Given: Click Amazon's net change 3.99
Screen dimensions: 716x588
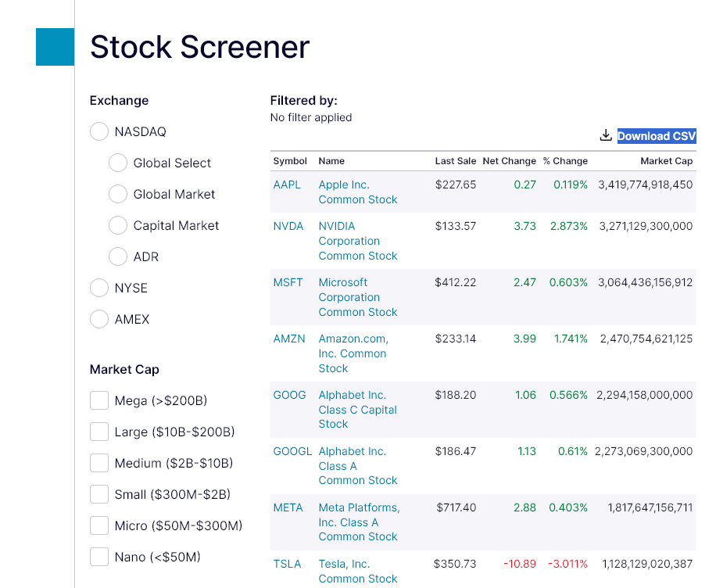Looking at the screenshot, I should click(524, 339).
